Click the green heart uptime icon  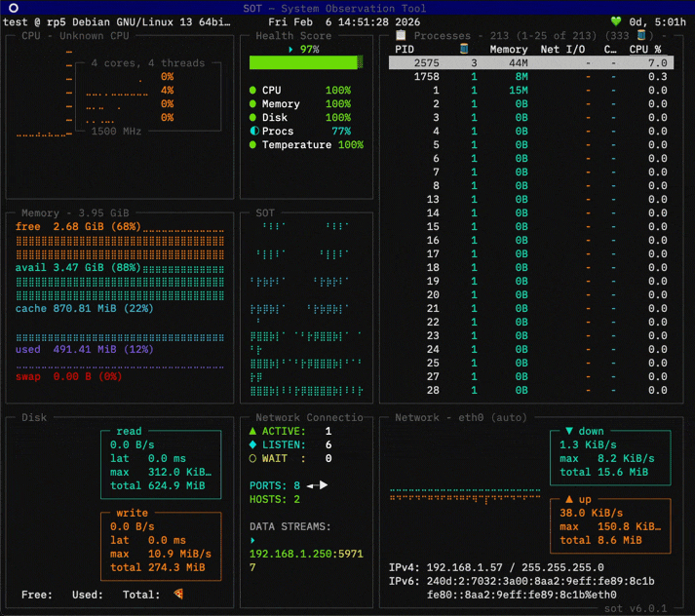[x=616, y=21]
